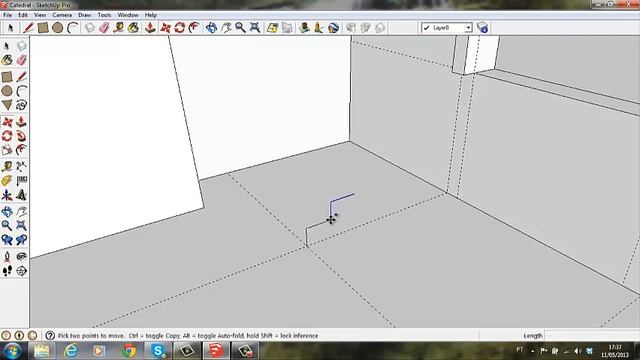This screenshot has height=360, width=640.
Task: Pick Offset tool in Large Tool Set
Action: click(x=21, y=150)
